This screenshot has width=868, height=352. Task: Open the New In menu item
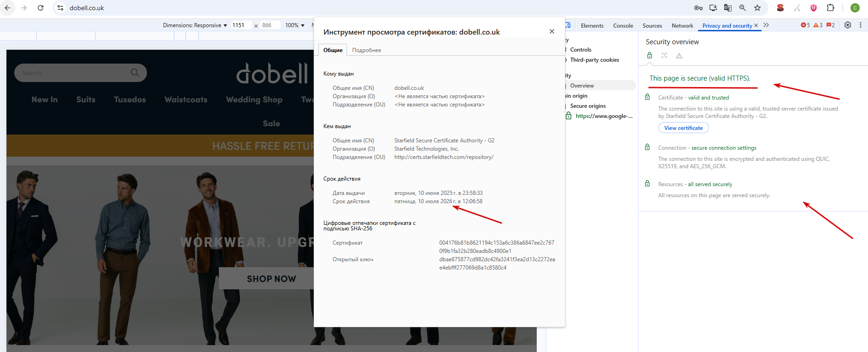point(45,100)
